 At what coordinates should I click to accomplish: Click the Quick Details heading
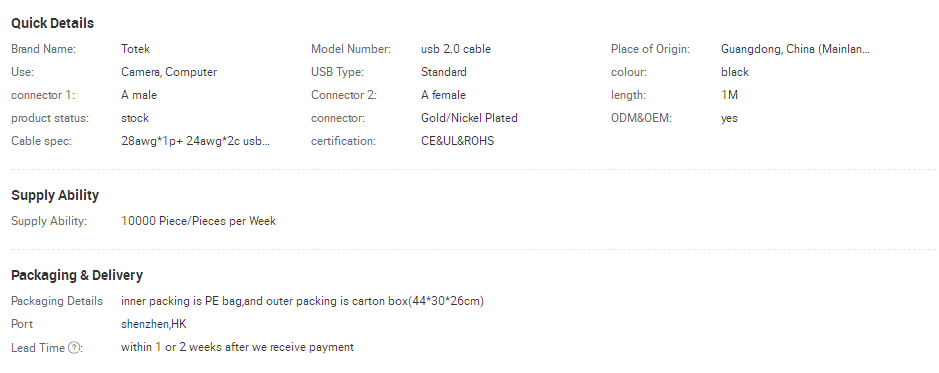[x=52, y=23]
